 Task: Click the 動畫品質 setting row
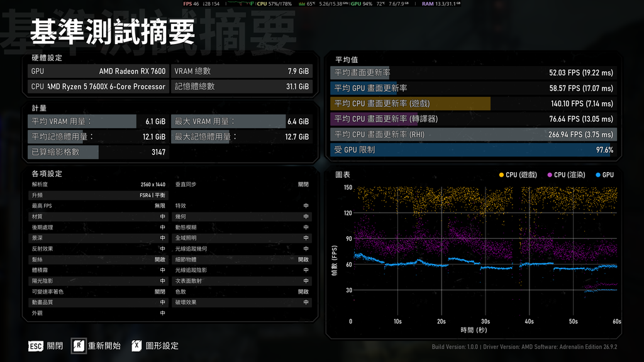coord(98,302)
